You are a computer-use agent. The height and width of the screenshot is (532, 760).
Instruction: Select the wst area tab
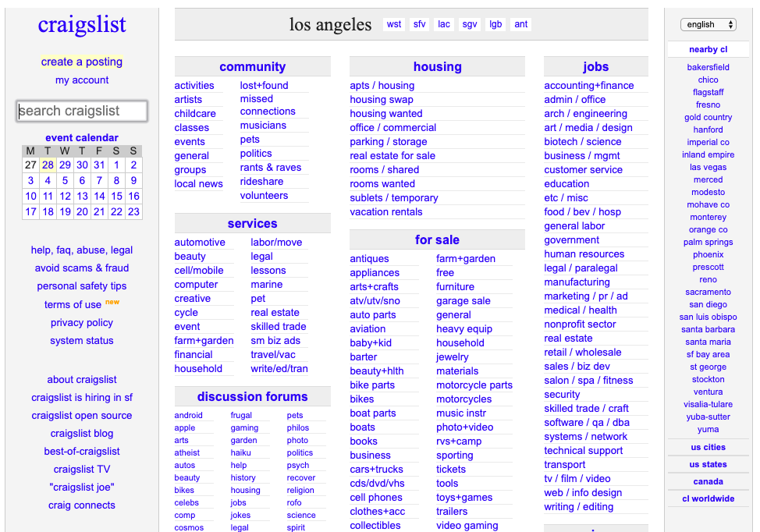tap(394, 24)
